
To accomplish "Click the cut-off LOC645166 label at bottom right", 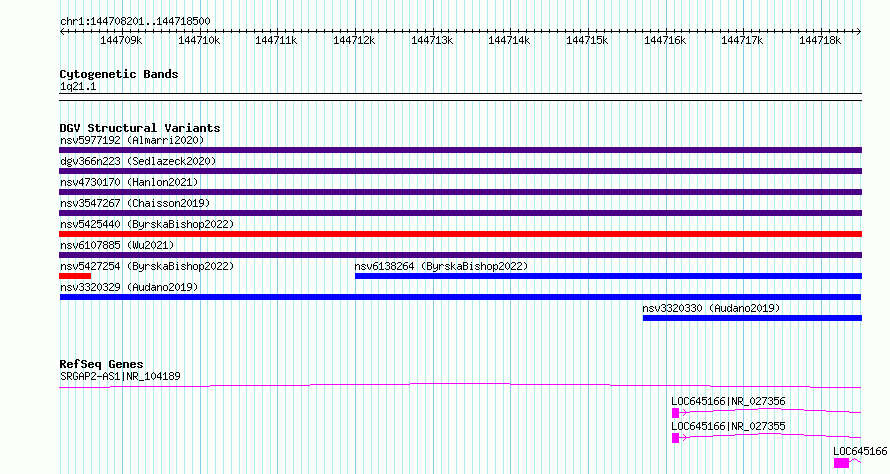I will coord(860,451).
